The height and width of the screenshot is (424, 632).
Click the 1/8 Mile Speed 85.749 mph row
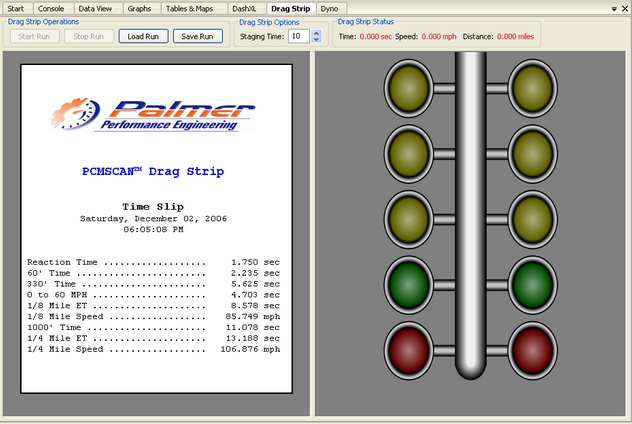(x=154, y=317)
